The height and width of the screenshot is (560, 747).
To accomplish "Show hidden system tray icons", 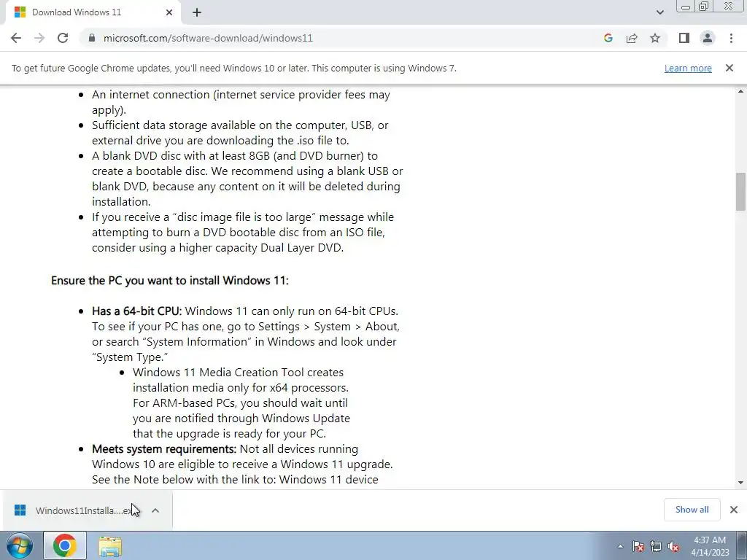I will (x=620, y=546).
